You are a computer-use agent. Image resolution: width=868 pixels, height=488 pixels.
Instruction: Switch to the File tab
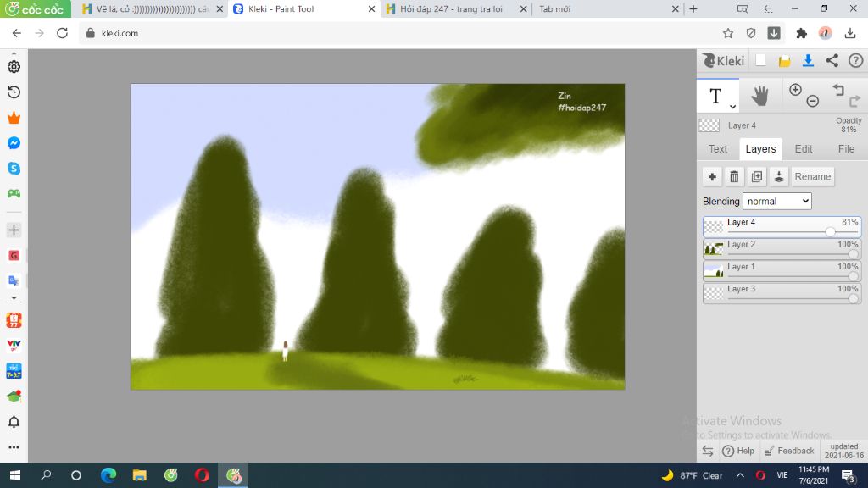(x=846, y=149)
